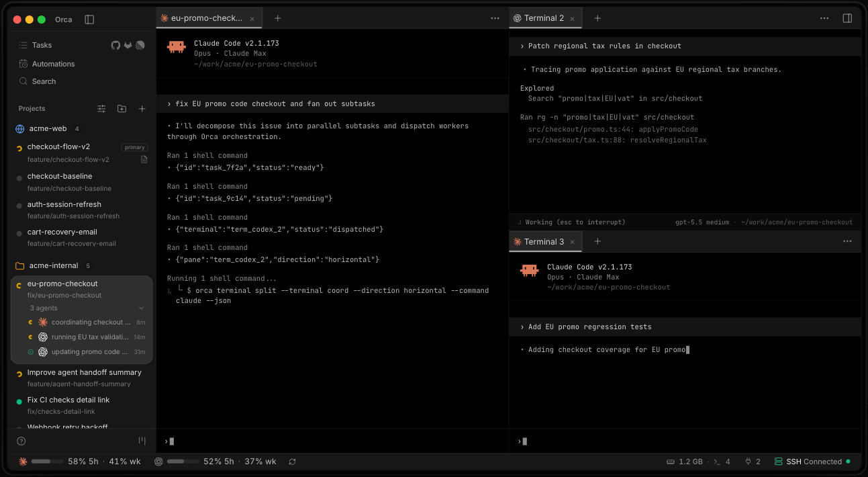Viewport: 868px width, 477px height.
Task: Close the Terminal 3 tab
Action: [573, 242]
